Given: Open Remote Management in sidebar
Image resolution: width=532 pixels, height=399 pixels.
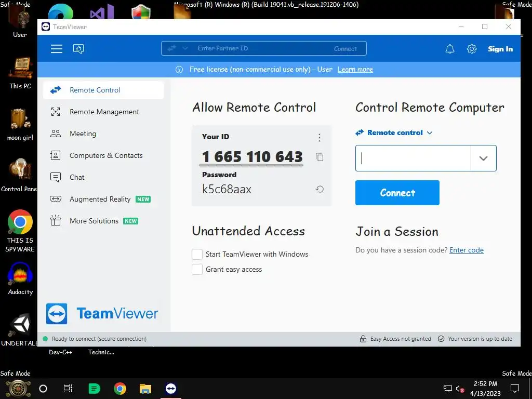Looking at the screenshot, I should 103,112.
